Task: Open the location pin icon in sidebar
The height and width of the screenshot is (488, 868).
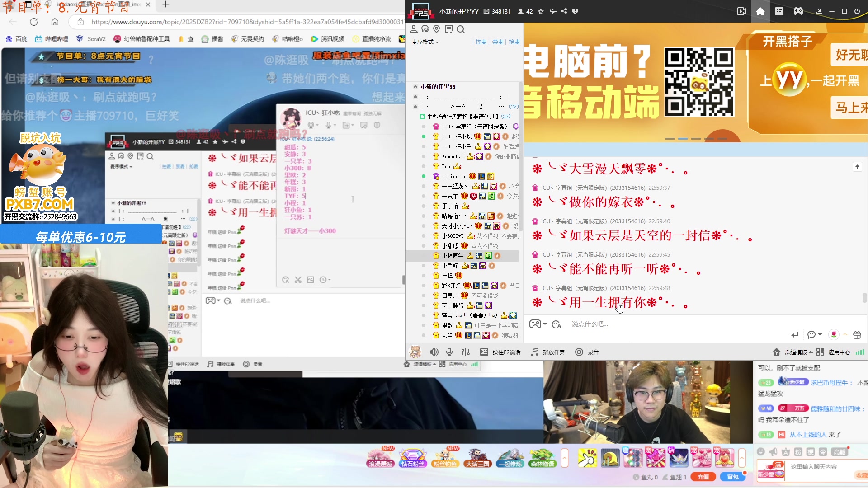Action: click(436, 29)
